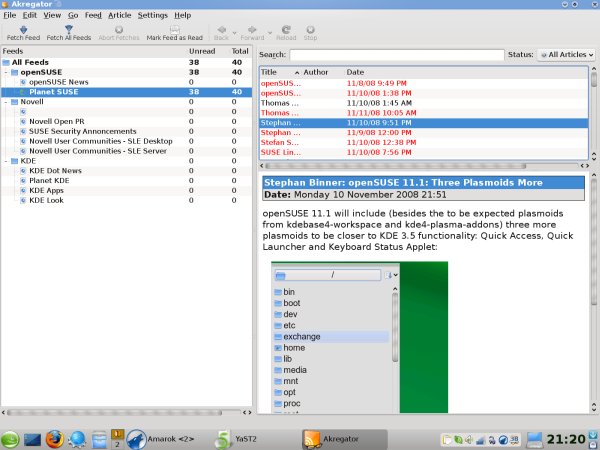Click the Fetch All Feeds icon

pyautogui.click(x=68, y=31)
